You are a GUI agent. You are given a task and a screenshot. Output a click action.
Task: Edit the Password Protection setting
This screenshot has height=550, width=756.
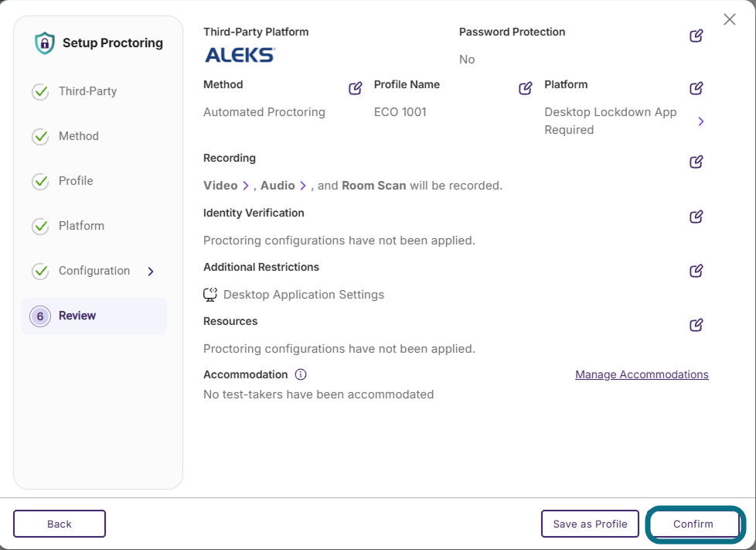pos(696,36)
